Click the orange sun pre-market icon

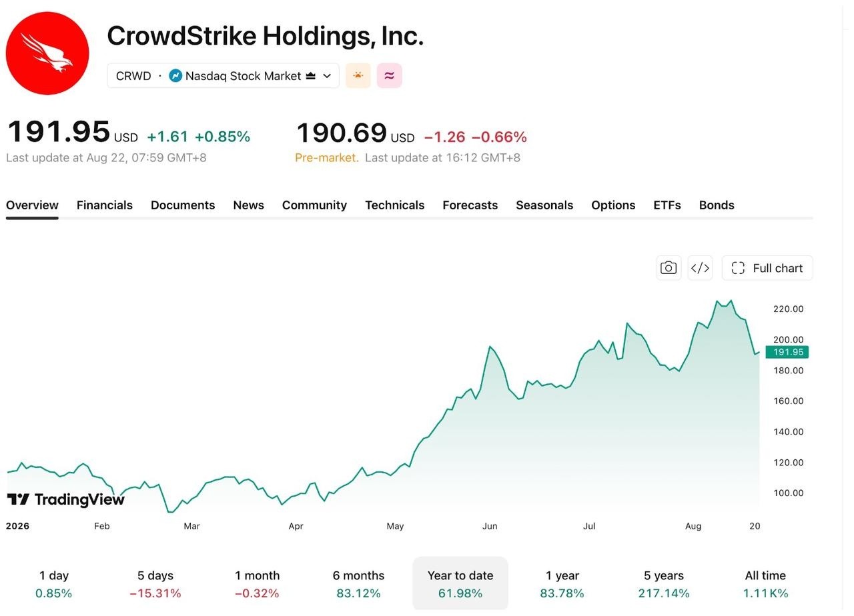(x=358, y=75)
